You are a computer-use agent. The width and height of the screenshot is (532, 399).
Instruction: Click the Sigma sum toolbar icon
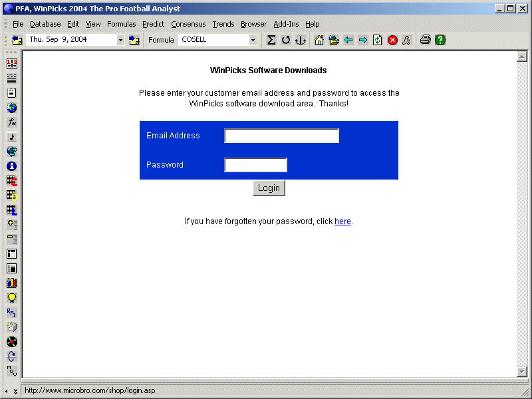coord(271,40)
